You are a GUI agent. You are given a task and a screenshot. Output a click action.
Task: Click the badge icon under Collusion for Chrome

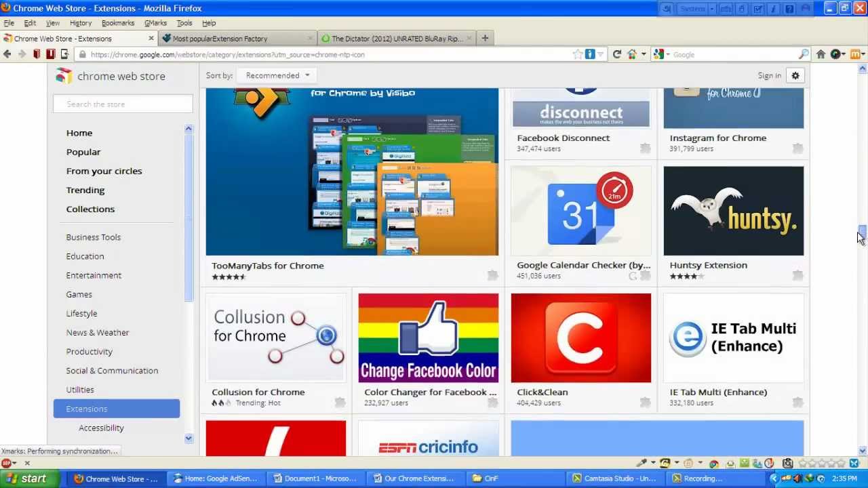340,403
